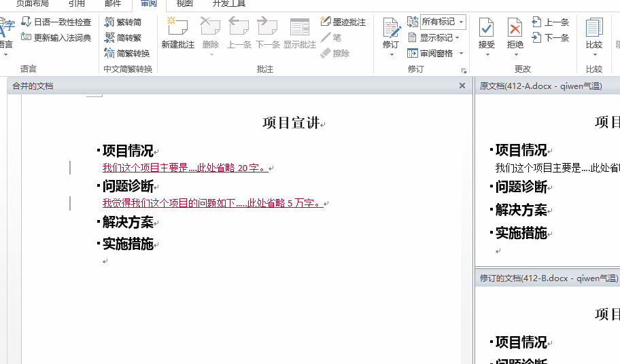Open the Reviewing Pane (审阅窗格) dropdown arrow
Screen dimensions: 620x364
(x=461, y=54)
